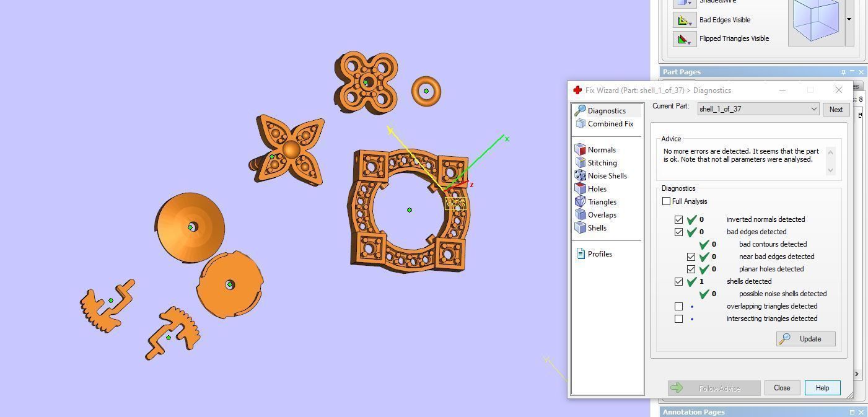Image resolution: width=868 pixels, height=417 pixels.
Task: Click the 'Part Pages' panel title
Action: pos(682,72)
